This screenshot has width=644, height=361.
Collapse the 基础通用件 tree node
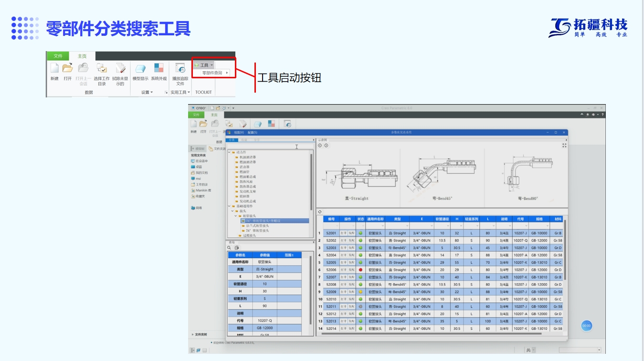(229, 206)
